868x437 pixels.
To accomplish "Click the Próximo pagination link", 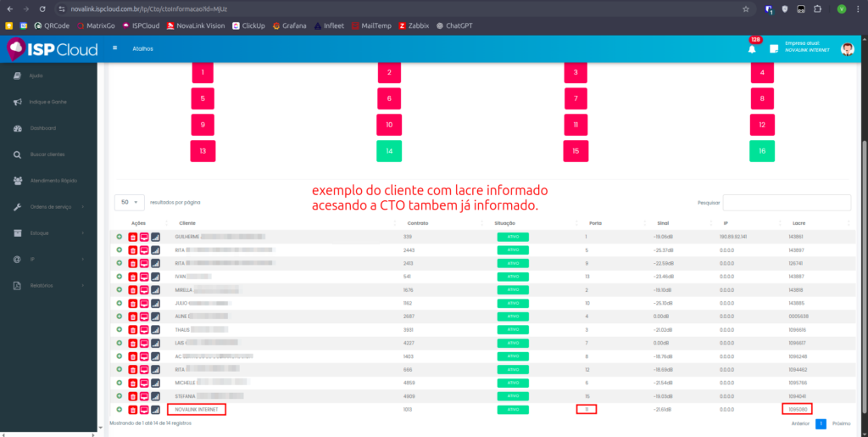I will pos(841,423).
